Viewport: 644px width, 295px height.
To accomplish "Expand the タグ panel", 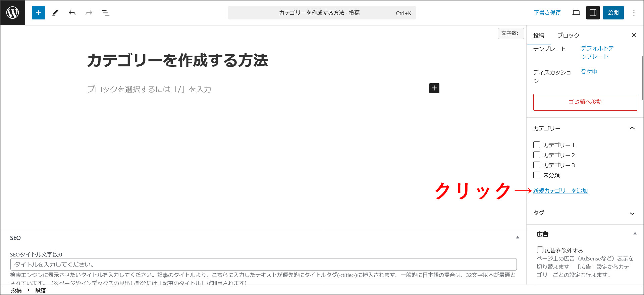I will (x=632, y=213).
